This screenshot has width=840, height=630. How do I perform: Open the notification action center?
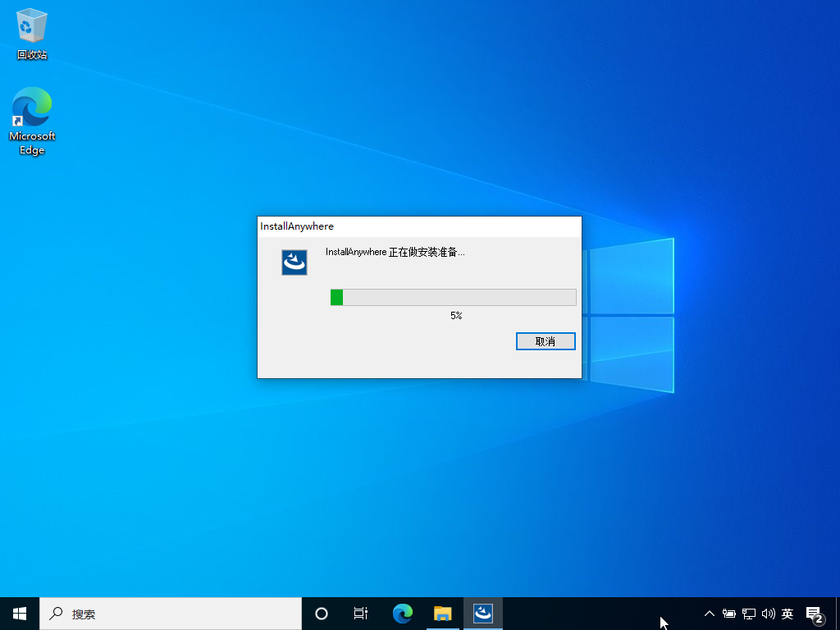815,614
